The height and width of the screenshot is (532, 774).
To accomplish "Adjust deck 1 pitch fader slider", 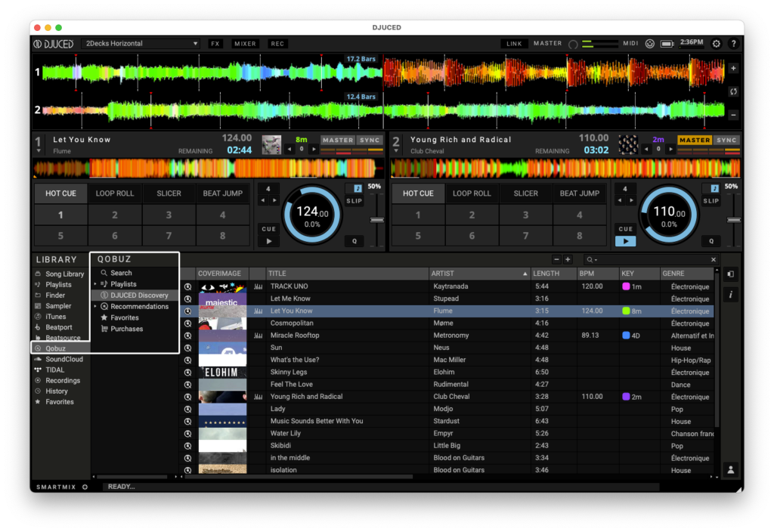I will pyautogui.click(x=375, y=220).
